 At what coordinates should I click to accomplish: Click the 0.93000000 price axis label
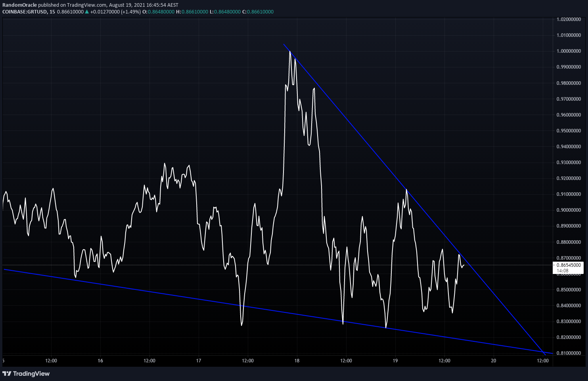tap(569, 163)
